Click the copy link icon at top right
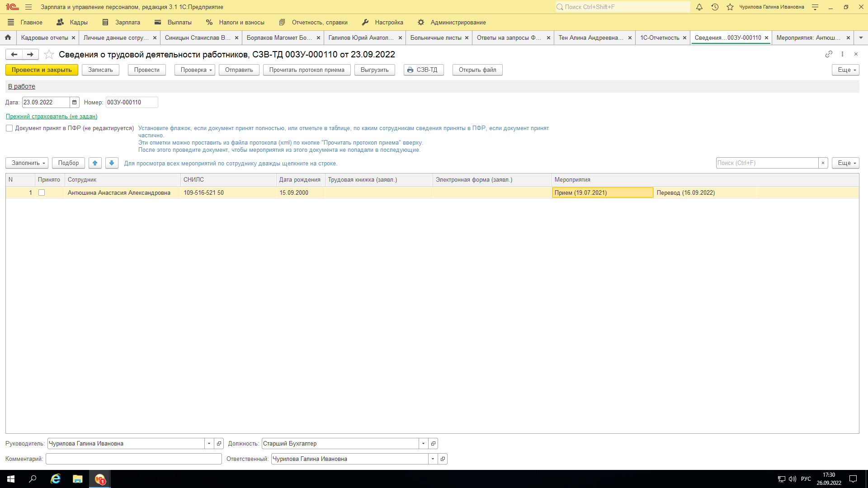 click(x=828, y=54)
